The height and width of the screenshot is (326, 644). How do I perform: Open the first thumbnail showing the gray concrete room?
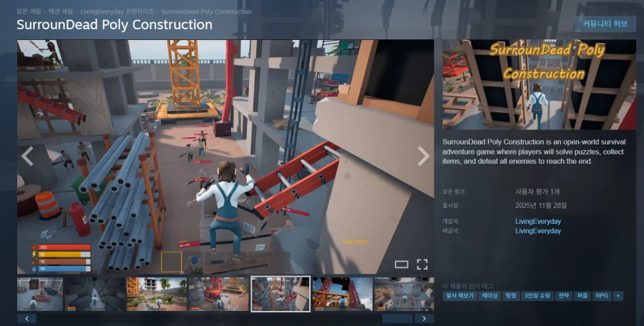[x=40, y=294]
